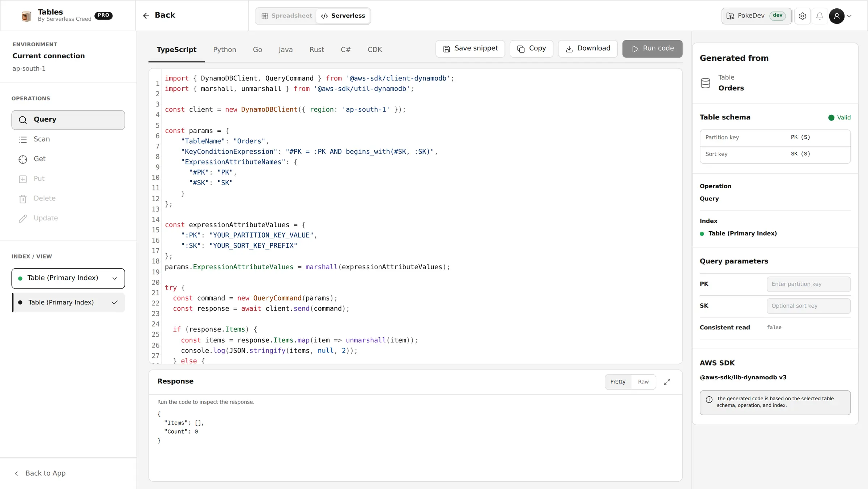Screen dimensions: 868x489
Task: Toggle Raw response format
Action: click(643, 382)
